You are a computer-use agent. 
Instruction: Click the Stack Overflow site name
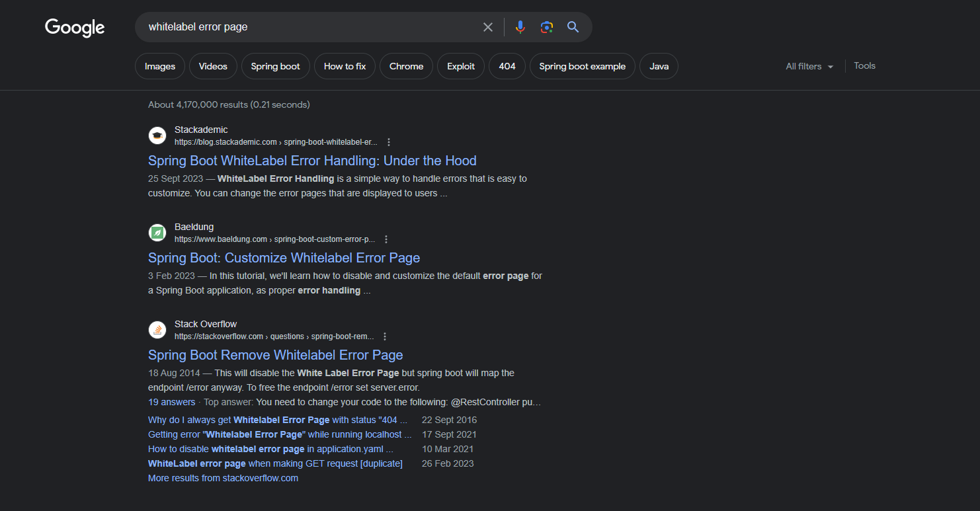[206, 324]
